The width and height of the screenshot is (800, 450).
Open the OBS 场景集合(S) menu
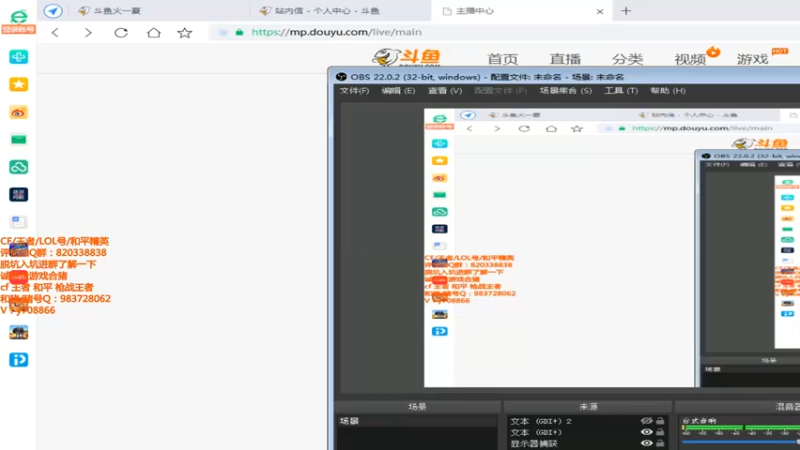click(x=566, y=91)
